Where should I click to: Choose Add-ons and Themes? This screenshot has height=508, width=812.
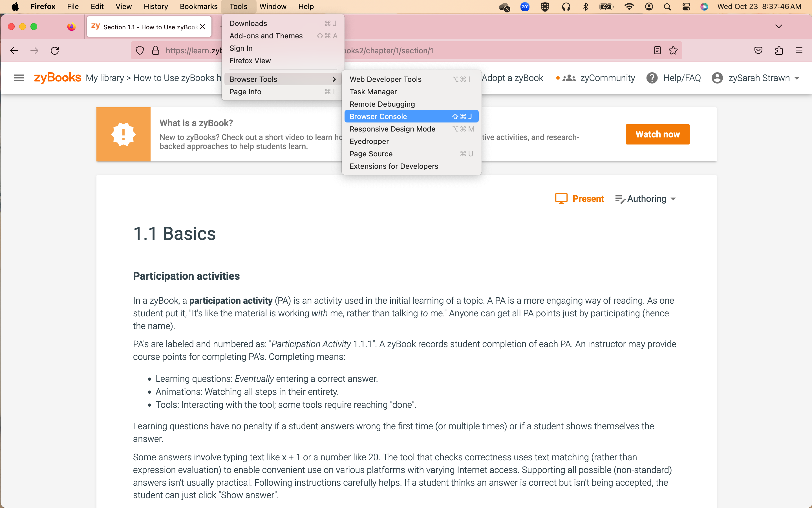tap(283, 36)
